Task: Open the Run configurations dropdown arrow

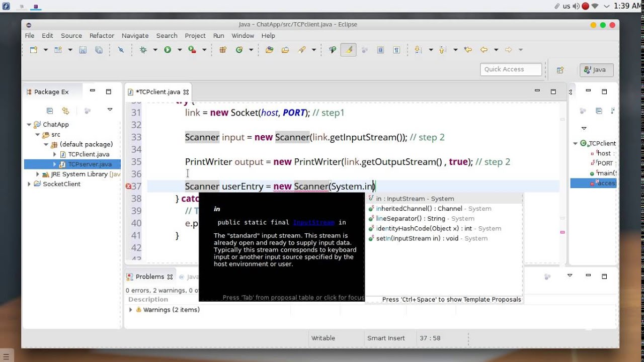Action: click(x=179, y=50)
